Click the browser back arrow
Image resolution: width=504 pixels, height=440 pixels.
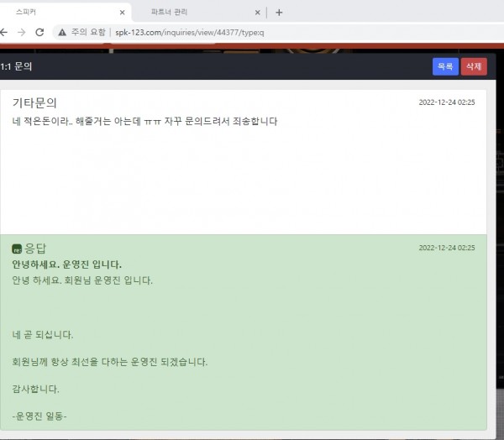coord(4,32)
